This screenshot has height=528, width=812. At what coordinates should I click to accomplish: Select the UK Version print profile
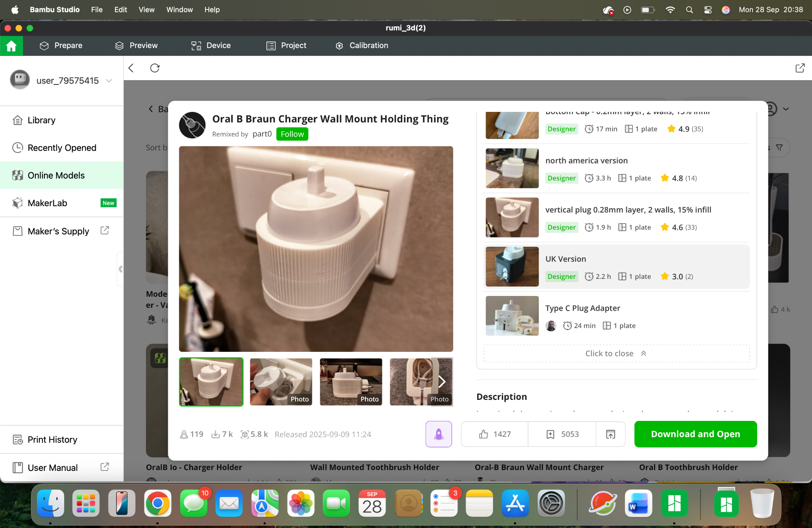pos(617,267)
